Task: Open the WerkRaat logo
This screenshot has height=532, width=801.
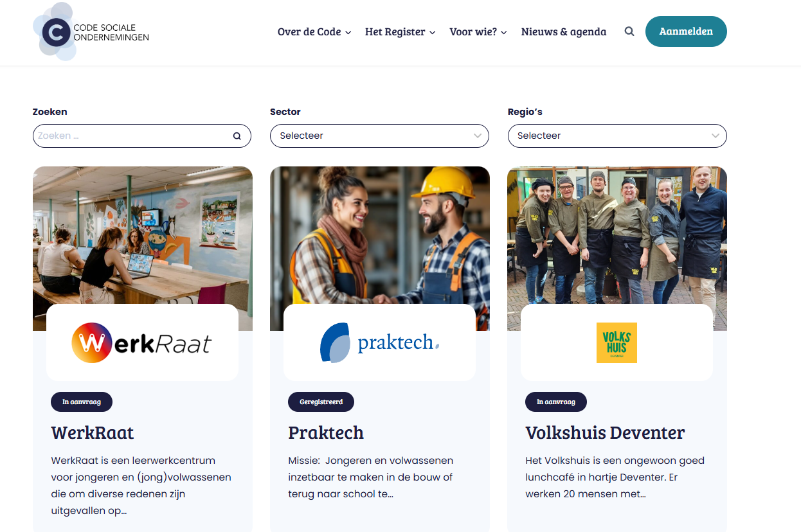Action: click(142, 342)
